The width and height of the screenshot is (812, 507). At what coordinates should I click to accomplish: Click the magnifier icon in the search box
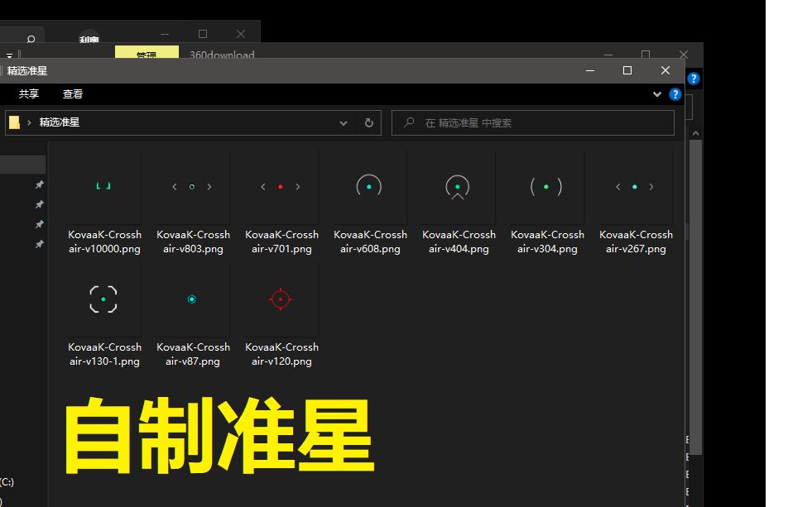[x=408, y=122]
